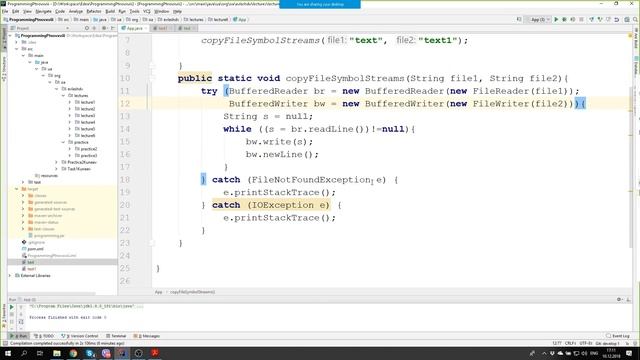Collapse the src folder in project tree
The image size is (640, 360).
(17, 49)
